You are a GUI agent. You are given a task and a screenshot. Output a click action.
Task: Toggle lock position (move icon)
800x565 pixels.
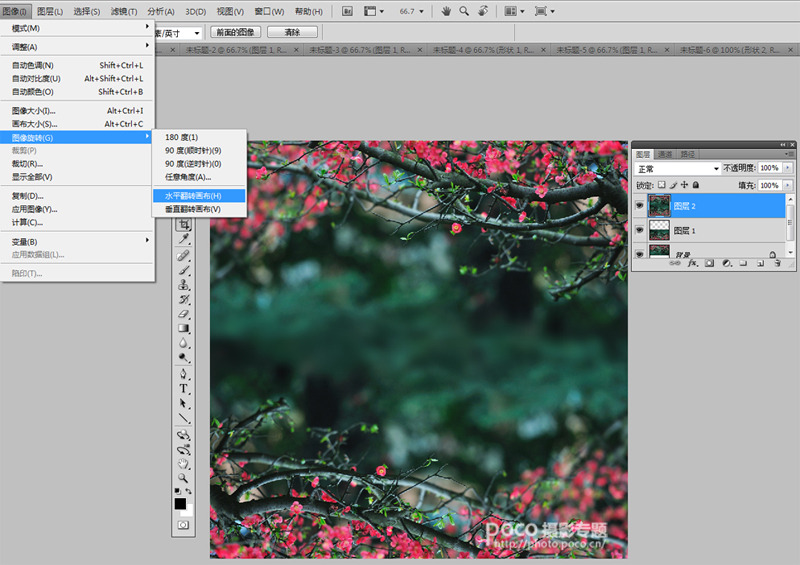point(684,185)
